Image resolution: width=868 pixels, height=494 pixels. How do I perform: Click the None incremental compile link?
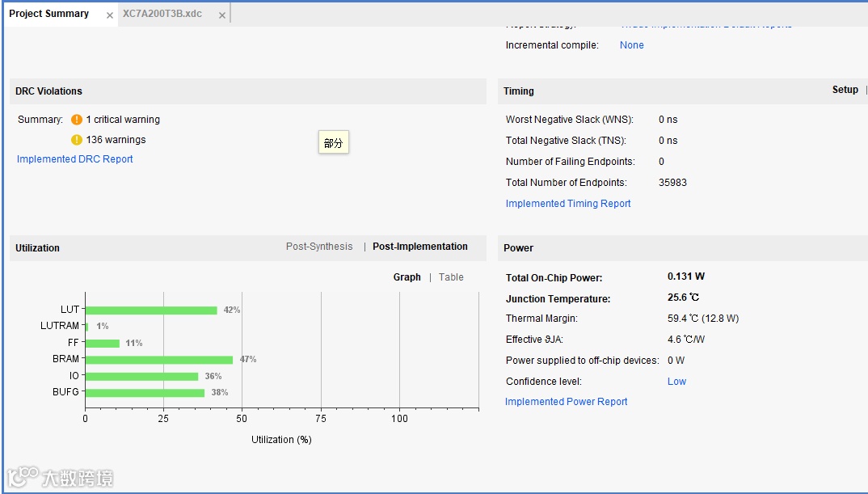click(x=632, y=45)
